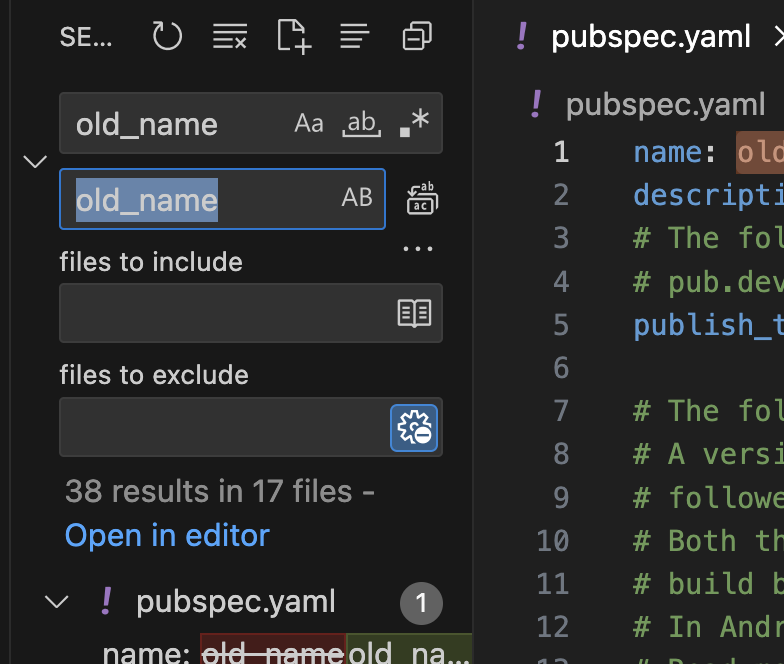Collapse the replace field chevron
Image resolution: width=784 pixels, height=664 pixels.
(x=35, y=161)
